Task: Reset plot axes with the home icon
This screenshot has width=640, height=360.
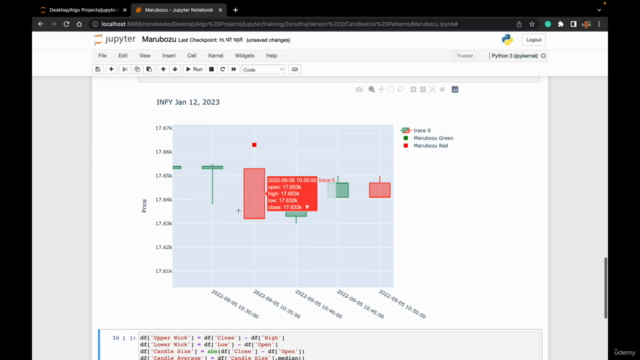Action: point(442,89)
